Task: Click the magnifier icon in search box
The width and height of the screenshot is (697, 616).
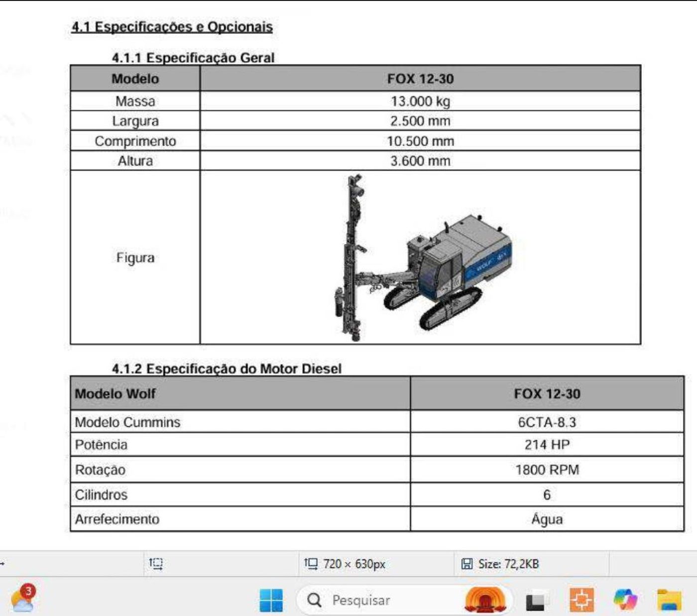Action: [314, 600]
